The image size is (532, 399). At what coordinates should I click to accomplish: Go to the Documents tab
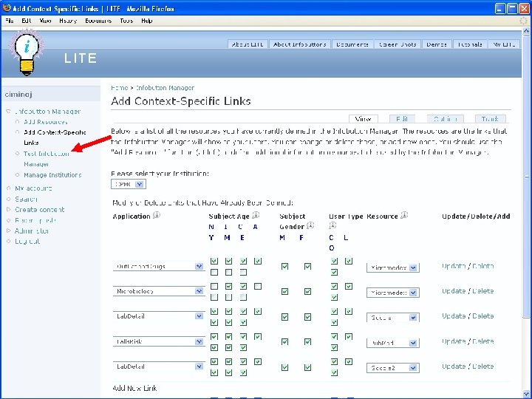tap(352, 44)
